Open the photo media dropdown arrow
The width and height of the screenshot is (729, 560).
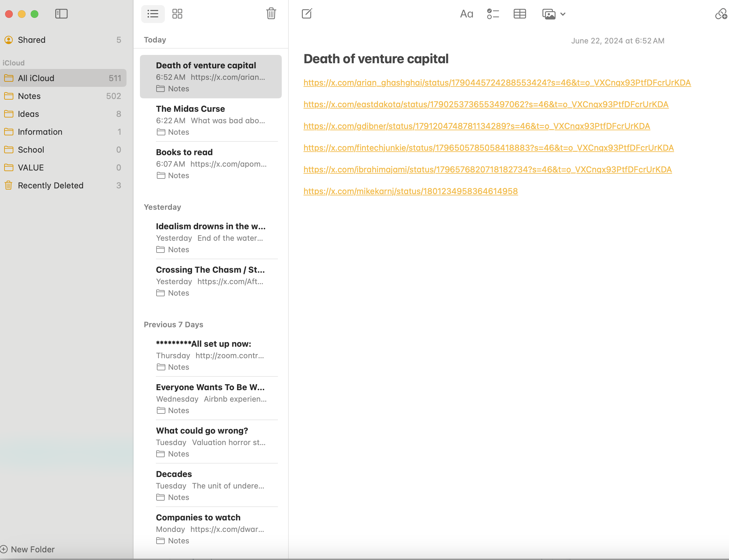pos(563,14)
